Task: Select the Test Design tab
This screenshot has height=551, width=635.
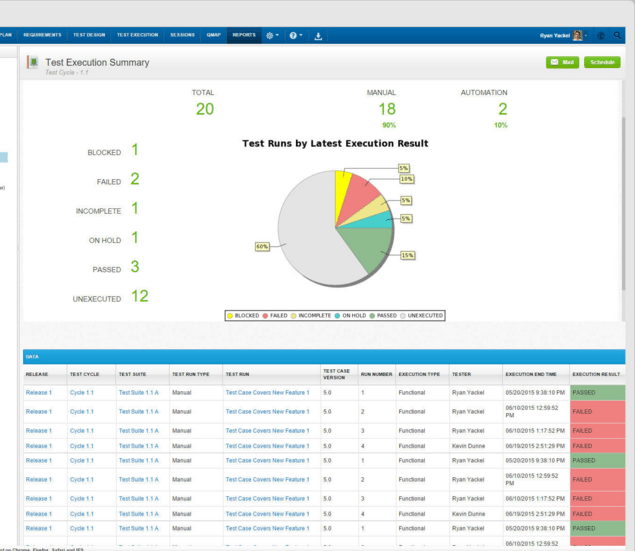Action: [89, 35]
